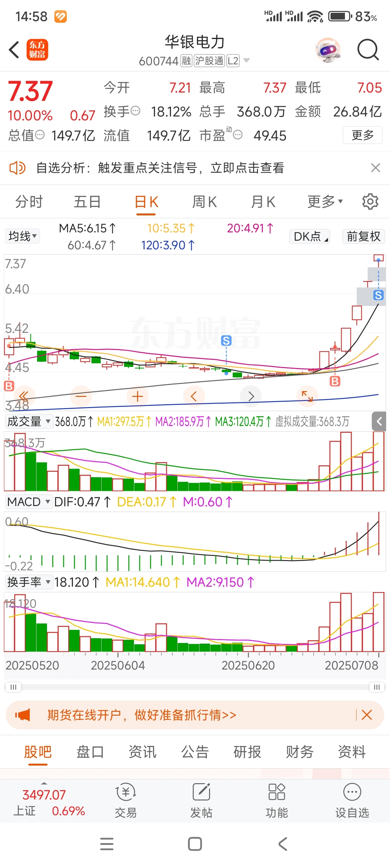The width and height of the screenshot is (390, 868).
Task: Tap the B buy marker below recent candles
Action: [x=335, y=382]
